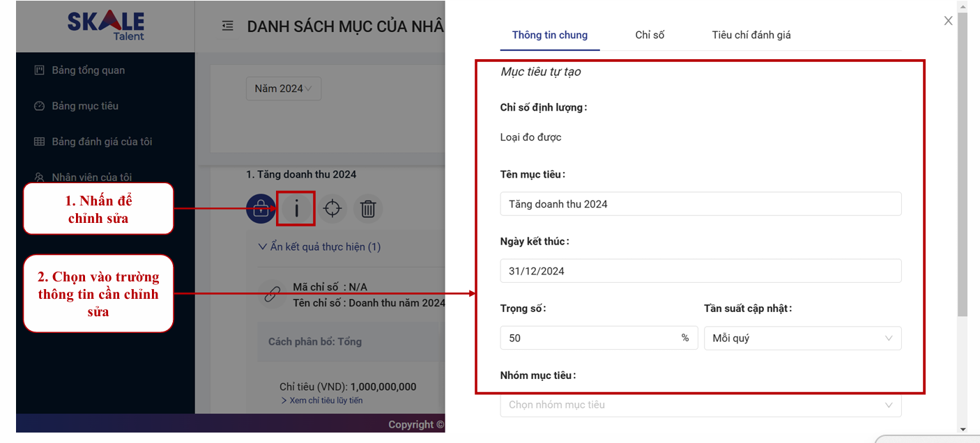The height and width of the screenshot is (443, 980).
Task: Click the crosshair target icon
Action: [x=332, y=209]
